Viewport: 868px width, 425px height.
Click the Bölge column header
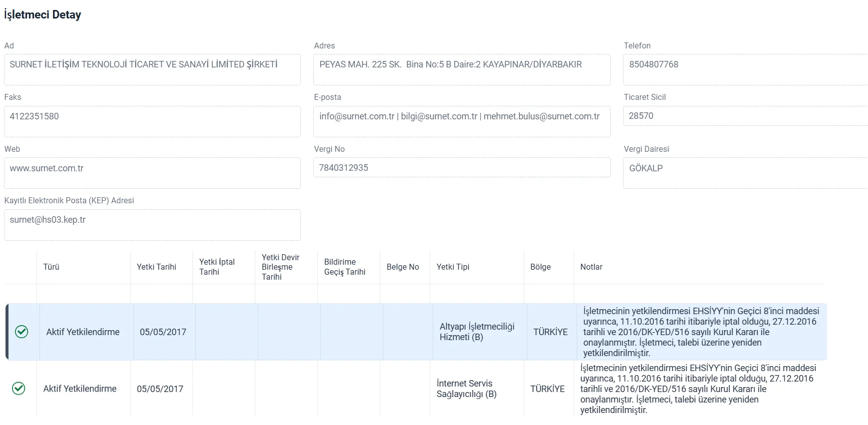point(541,267)
